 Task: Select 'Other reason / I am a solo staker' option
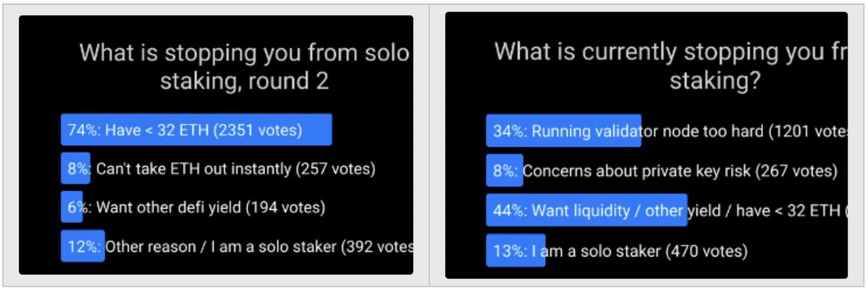pyautogui.click(x=237, y=246)
